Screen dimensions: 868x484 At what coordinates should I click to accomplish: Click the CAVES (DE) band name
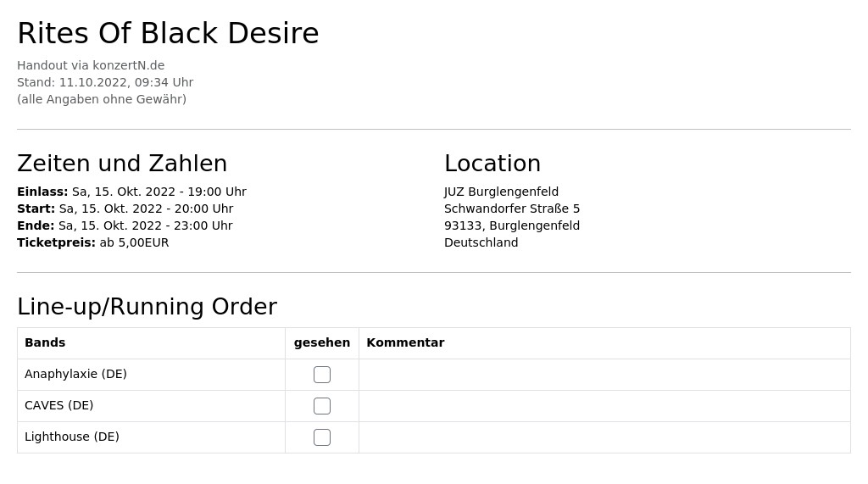pyautogui.click(x=58, y=405)
